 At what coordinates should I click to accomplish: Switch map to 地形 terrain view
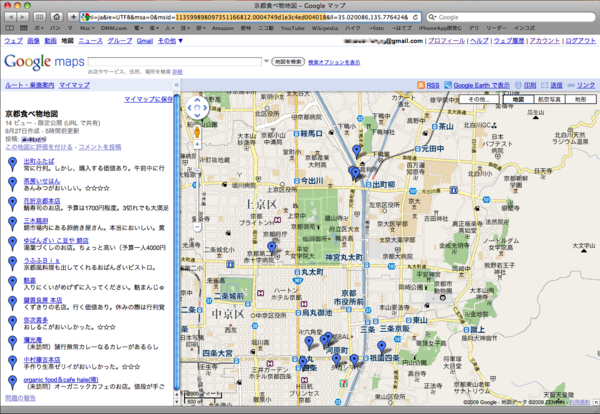[x=580, y=99]
